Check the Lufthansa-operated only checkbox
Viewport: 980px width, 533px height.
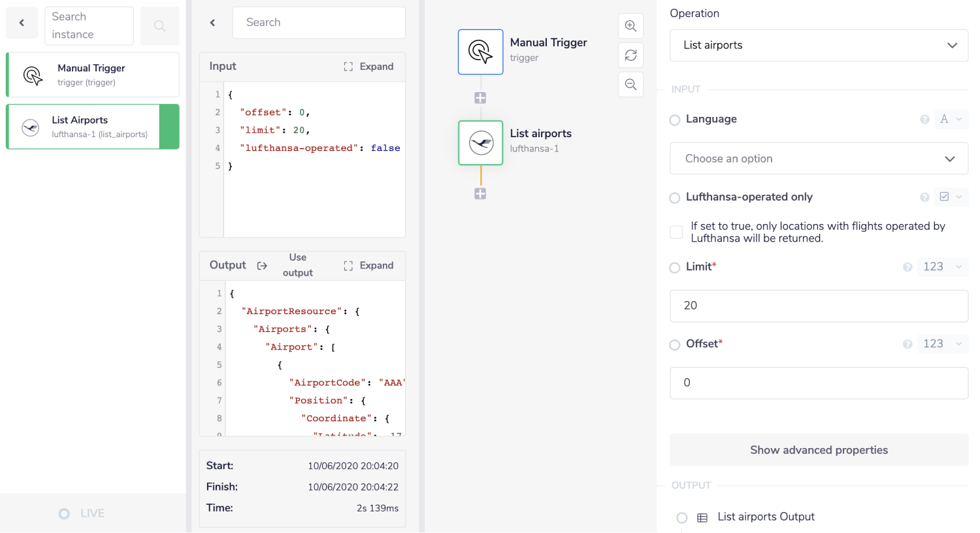click(x=677, y=232)
